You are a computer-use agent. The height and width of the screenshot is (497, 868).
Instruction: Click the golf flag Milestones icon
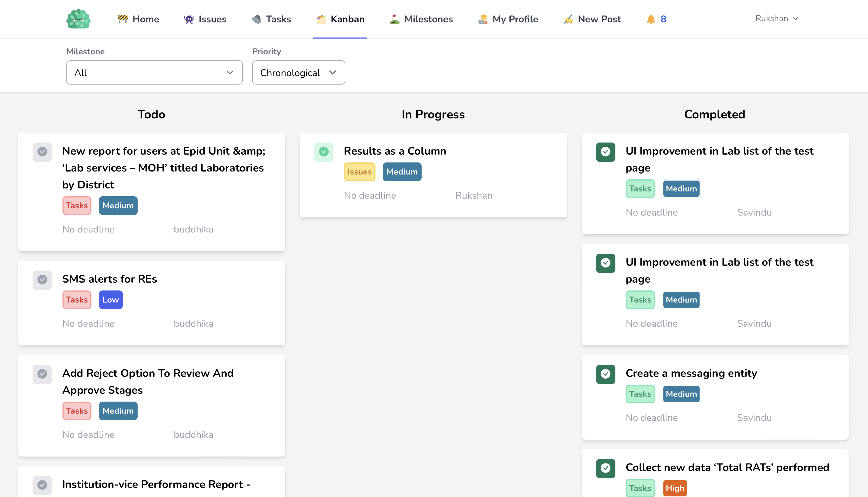coord(394,19)
